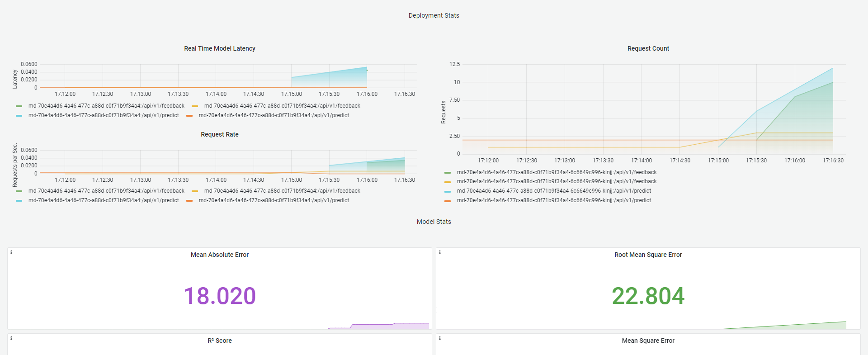The height and width of the screenshot is (355, 868).
Task: Collapse the Model Stats row
Action: pos(434,222)
